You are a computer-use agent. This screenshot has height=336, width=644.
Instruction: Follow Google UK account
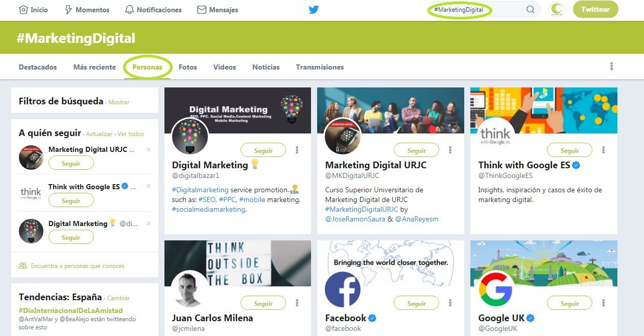(x=569, y=303)
